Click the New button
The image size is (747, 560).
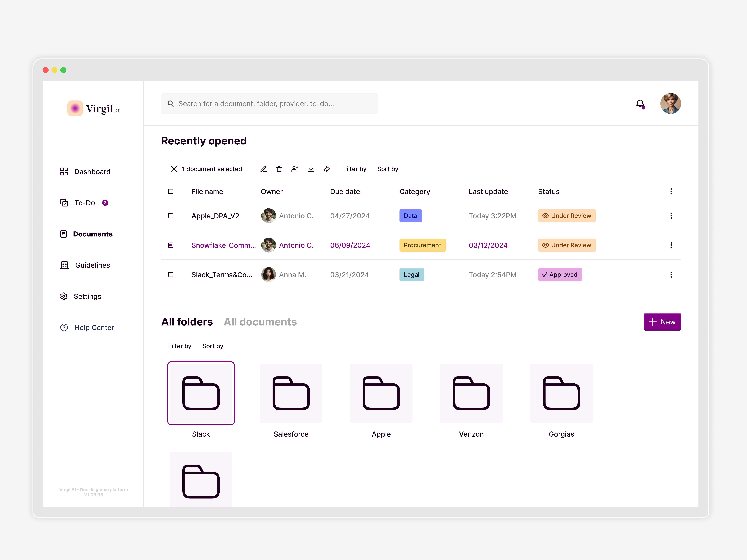click(662, 322)
